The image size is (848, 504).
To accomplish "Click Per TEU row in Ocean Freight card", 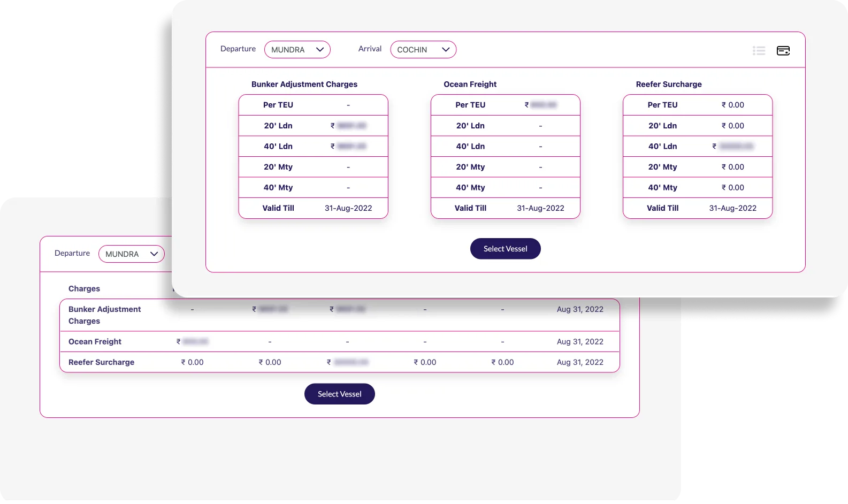I will tap(506, 105).
